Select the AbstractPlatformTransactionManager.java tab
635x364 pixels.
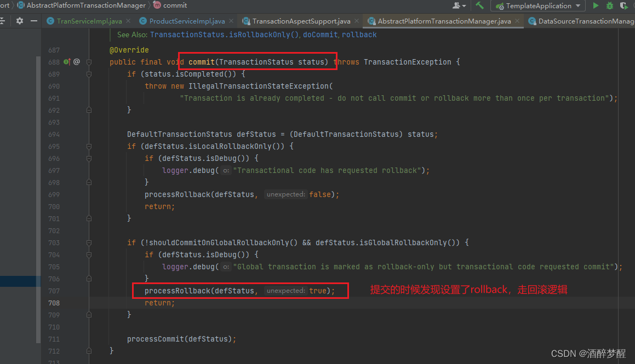(x=444, y=21)
